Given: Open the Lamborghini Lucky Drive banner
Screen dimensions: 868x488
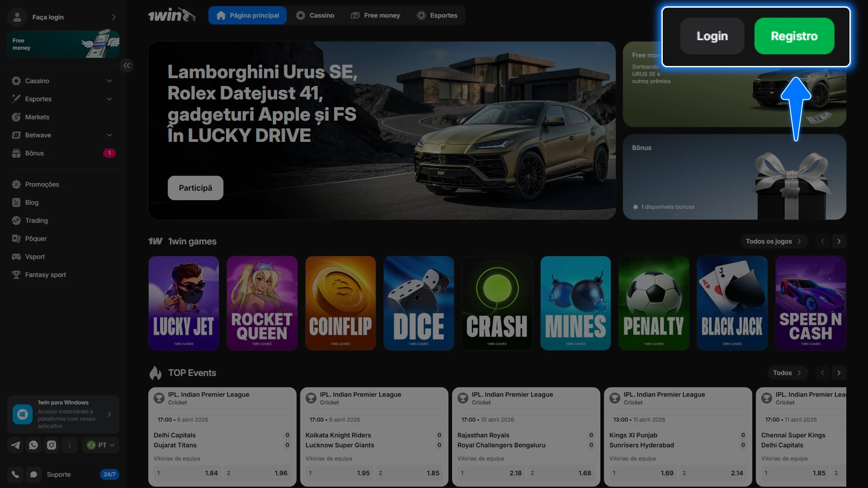Looking at the screenshot, I should click(x=382, y=131).
